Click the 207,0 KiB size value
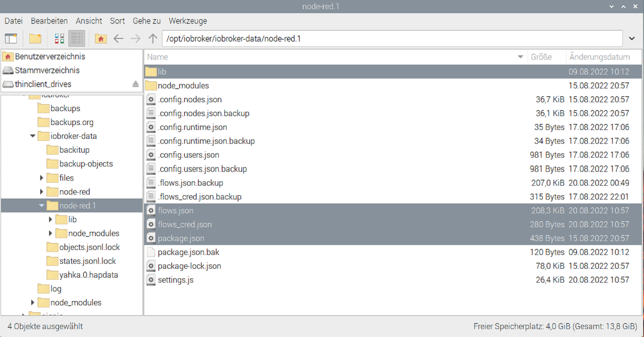The image size is (644, 337). point(547,183)
